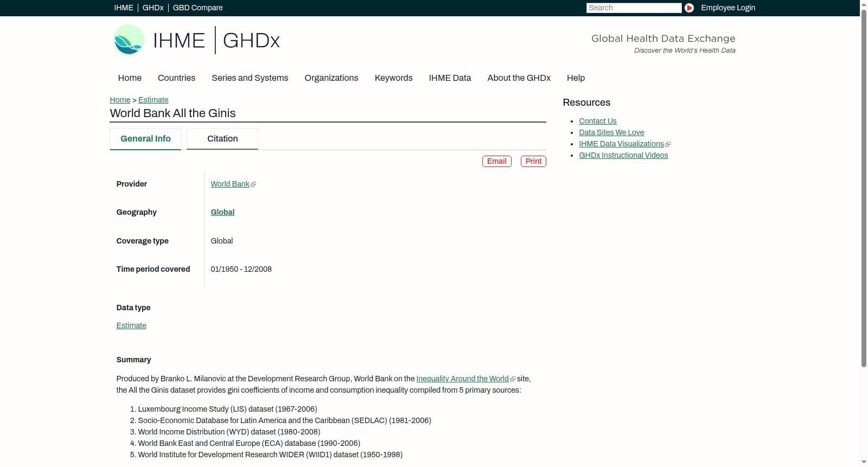Open GBD Compare in the top bar
Screen dimensions: 868x467
tap(198, 8)
